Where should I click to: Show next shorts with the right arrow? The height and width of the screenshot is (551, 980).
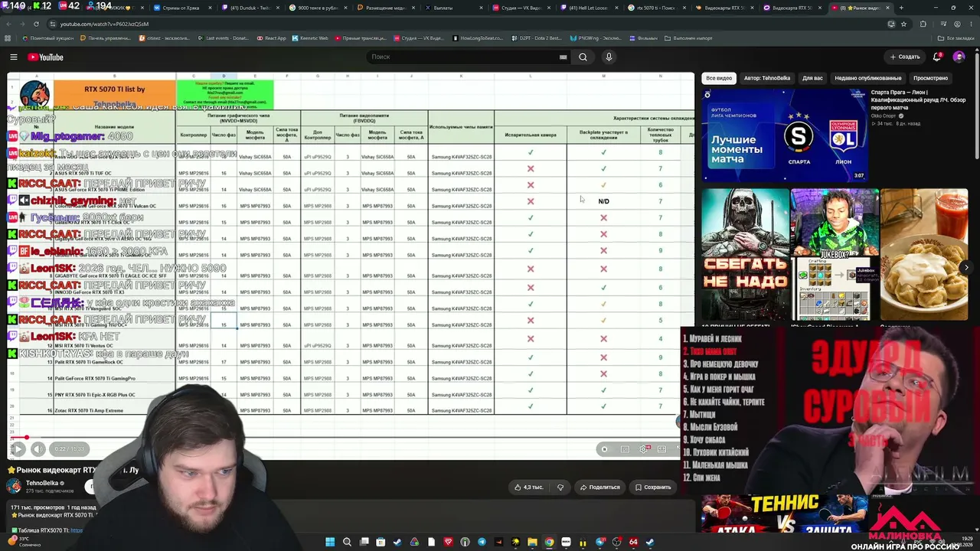pos(966,267)
